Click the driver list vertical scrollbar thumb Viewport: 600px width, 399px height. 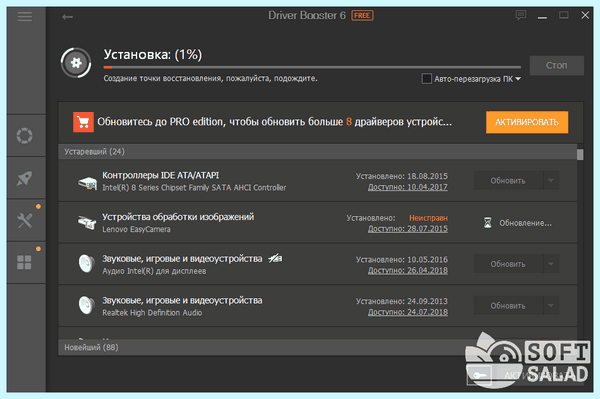point(580,155)
